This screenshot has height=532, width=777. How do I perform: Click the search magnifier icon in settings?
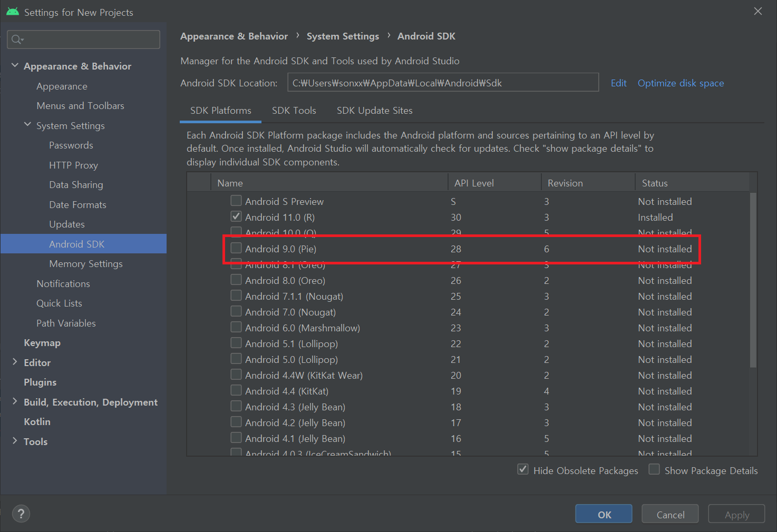pyautogui.click(x=17, y=40)
